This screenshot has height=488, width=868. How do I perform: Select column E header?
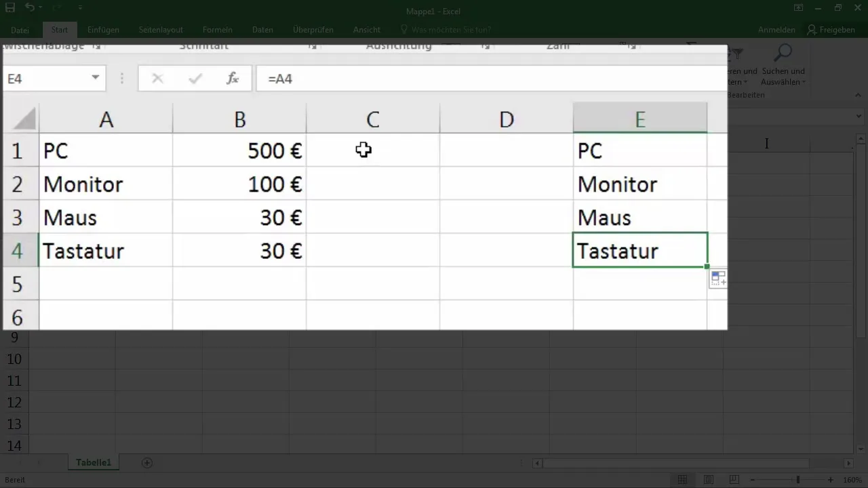click(640, 119)
